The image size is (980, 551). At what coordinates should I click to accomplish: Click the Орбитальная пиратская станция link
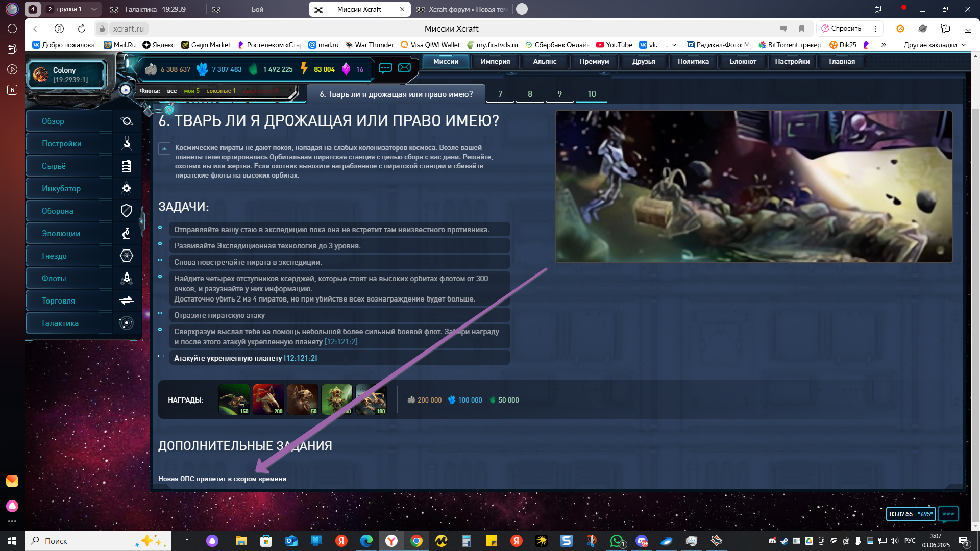322,157
